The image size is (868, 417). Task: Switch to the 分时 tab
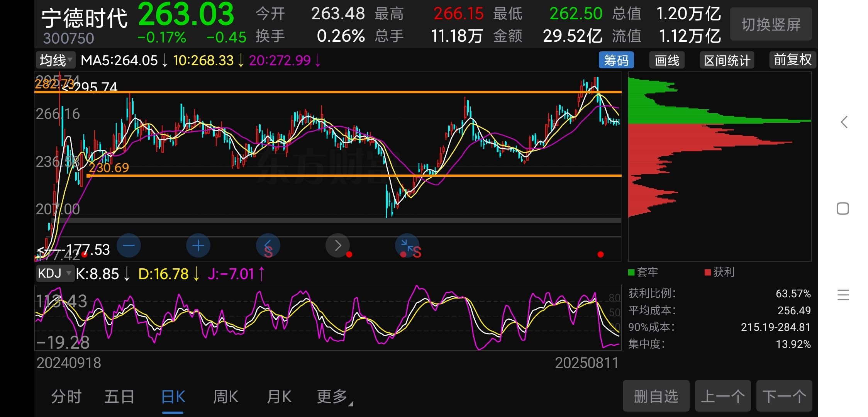pyautogui.click(x=66, y=397)
